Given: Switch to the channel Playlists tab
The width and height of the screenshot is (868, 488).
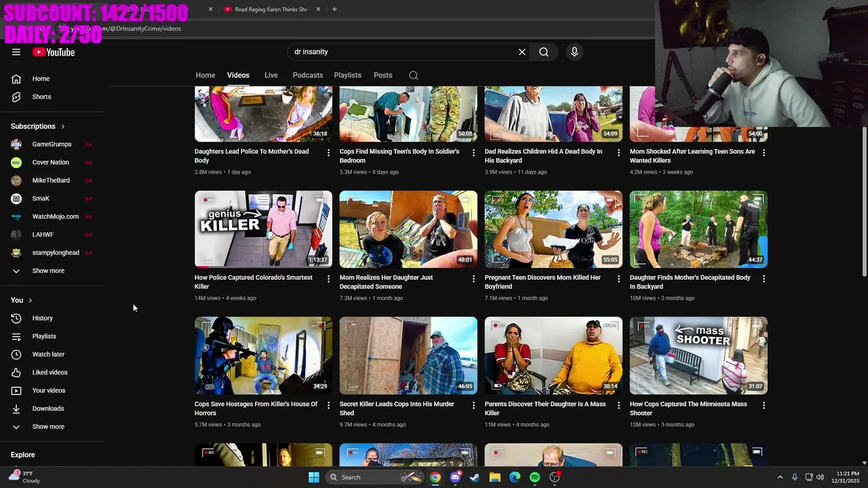Looking at the screenshot, I should tap(347, 75).
